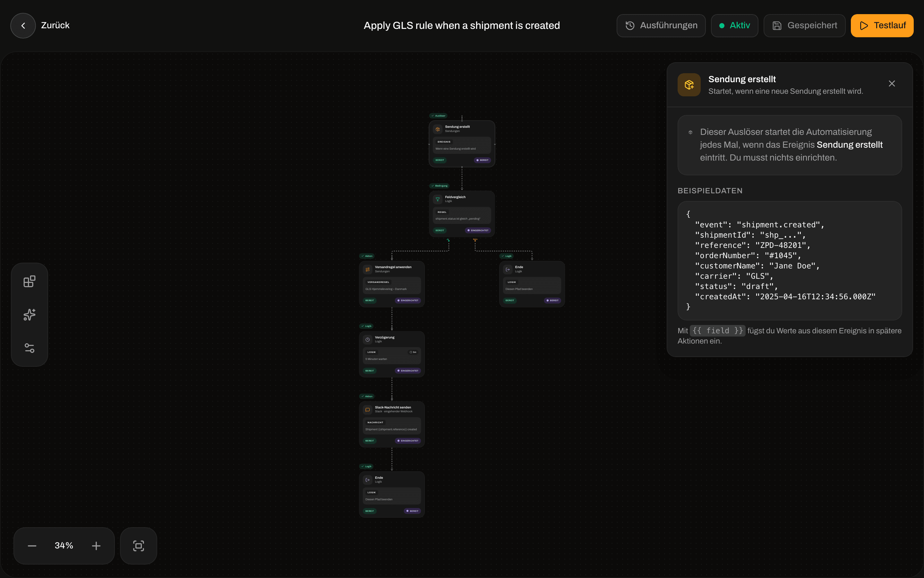The height and width of the screenshot is (578, 924).
Task: Open the sliders settings tool in sidebar
Action: click(30, 348)
